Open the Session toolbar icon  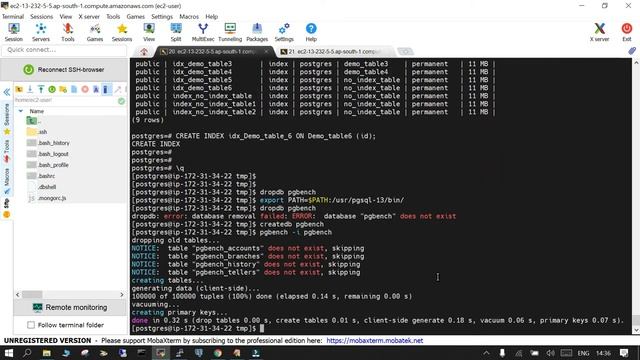pyautogui.click(x=14, y=32)
